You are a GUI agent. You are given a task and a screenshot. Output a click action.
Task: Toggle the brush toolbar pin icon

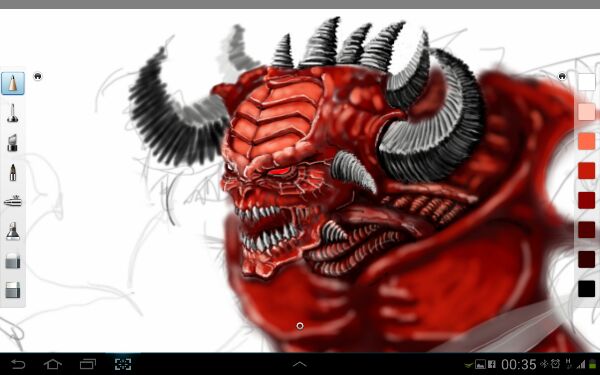[38, 76]
